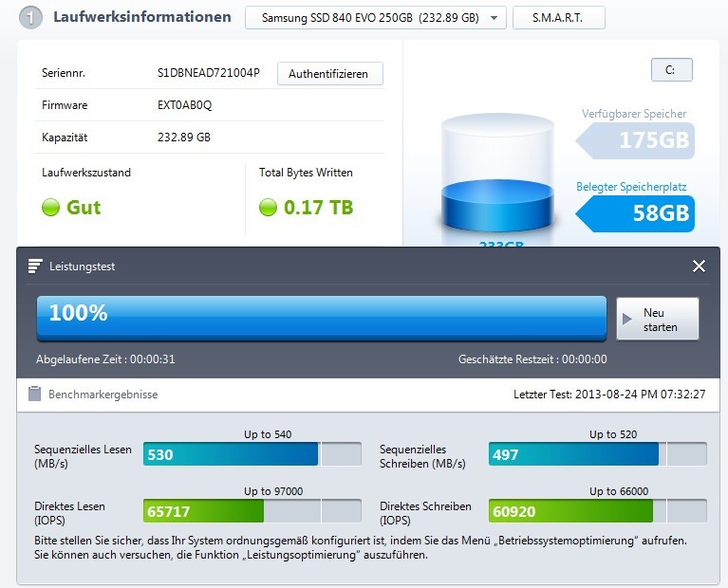Select the C: drive button
728x588 pixels.
671,69
